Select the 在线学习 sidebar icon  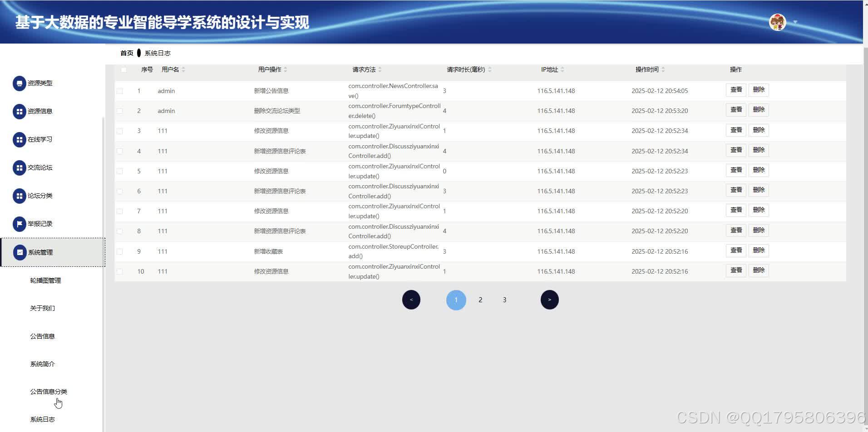(x=19, y=140)
